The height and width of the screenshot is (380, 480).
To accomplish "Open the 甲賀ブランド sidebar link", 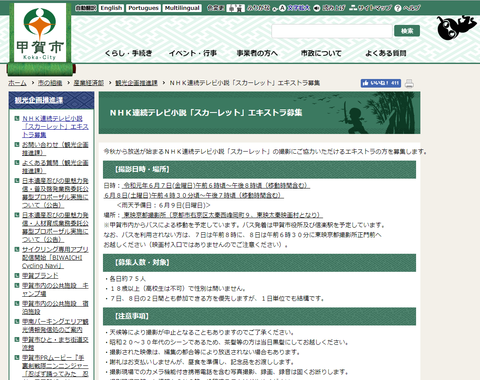I will click(x=40, y=276).
